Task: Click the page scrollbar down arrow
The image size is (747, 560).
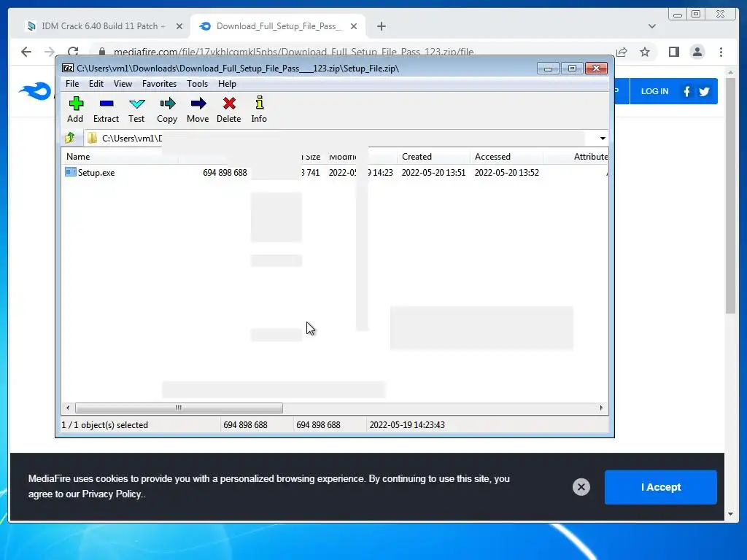Action: 731,514
